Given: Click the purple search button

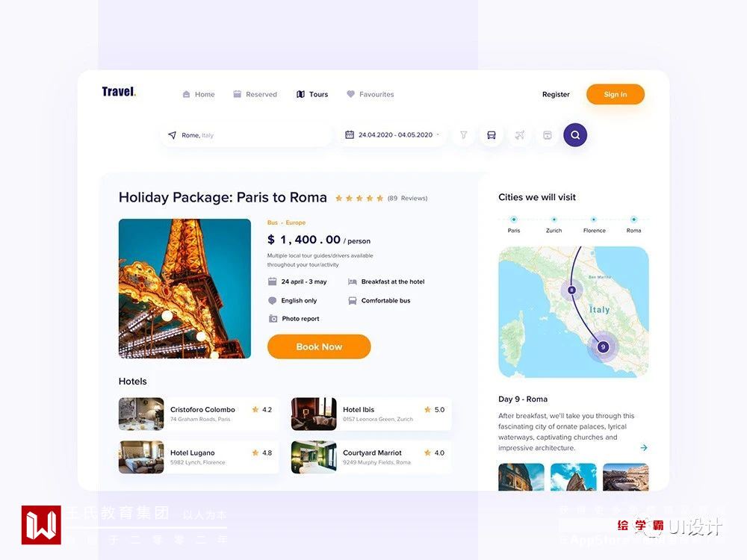Looking at the screenshot, I should click(x=575, y=134).
